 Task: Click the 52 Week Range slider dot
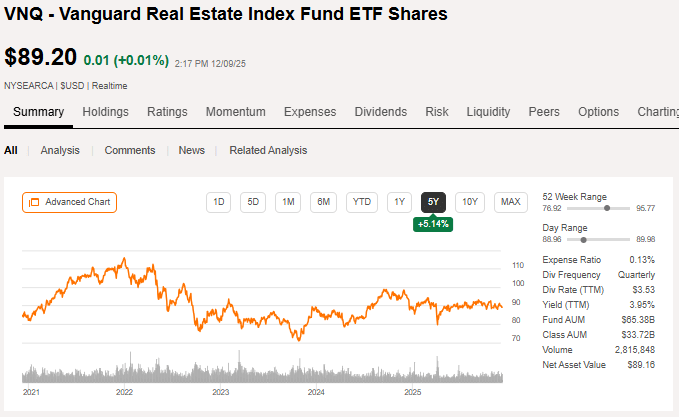607,208
